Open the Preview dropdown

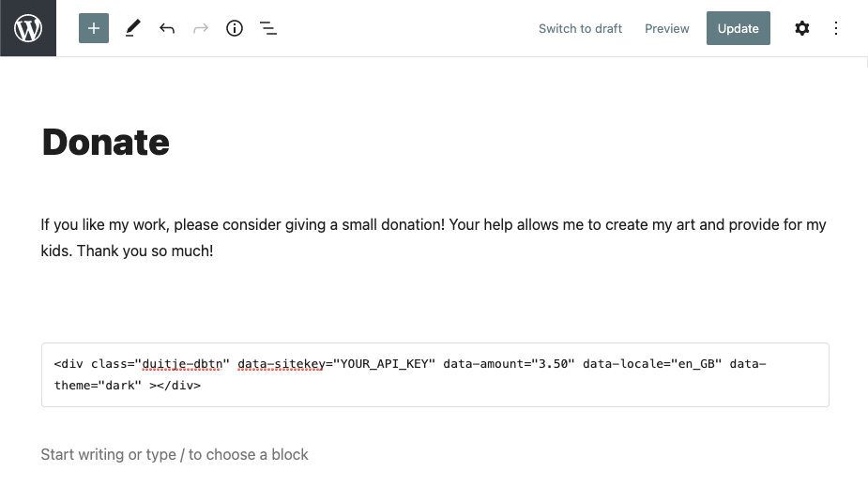[x=667, y=28]
